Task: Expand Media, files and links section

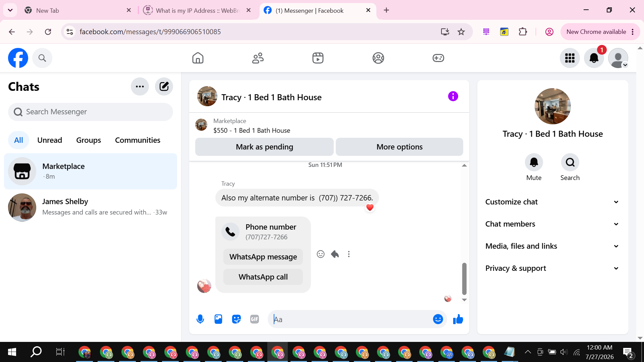Action: pos(552,246)
